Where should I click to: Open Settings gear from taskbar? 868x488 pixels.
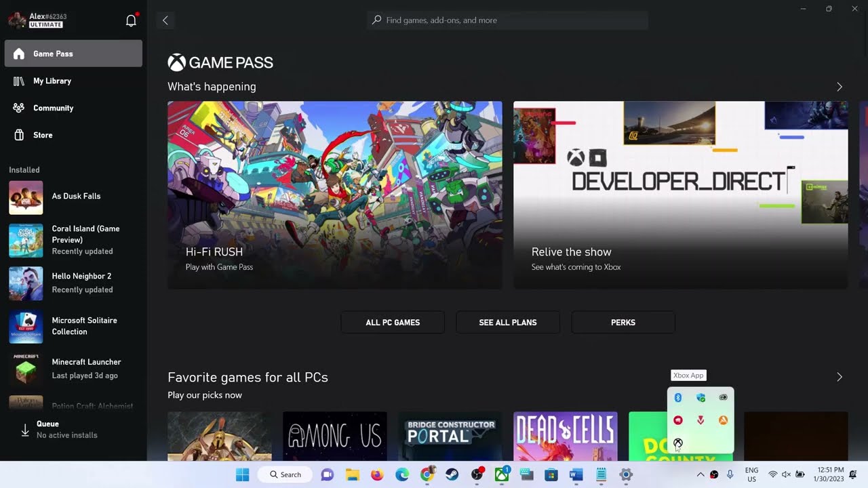tap(626, 475)
